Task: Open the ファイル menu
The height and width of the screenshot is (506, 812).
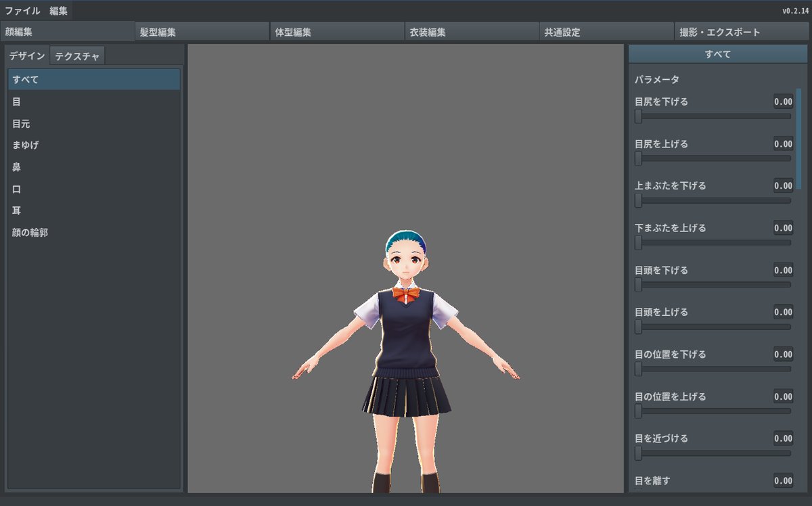Action: click(x=22, y=11)
